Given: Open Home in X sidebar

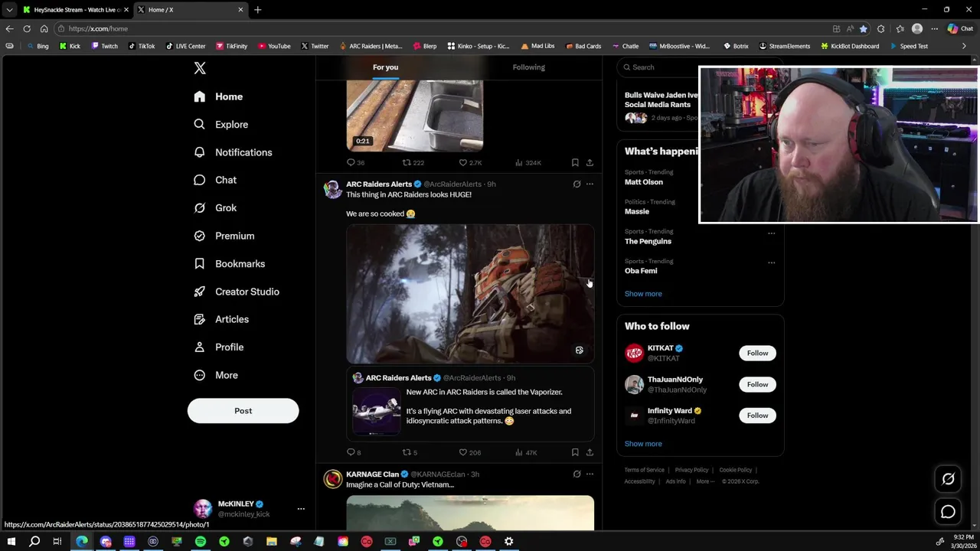Looking at the screenshot, I should point(218,96).
